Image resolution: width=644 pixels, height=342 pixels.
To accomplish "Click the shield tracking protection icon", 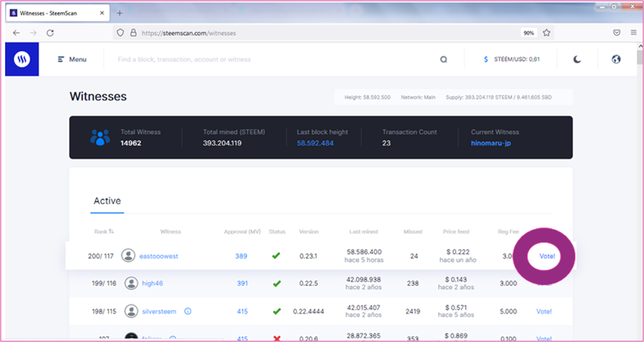I will 120,33.
